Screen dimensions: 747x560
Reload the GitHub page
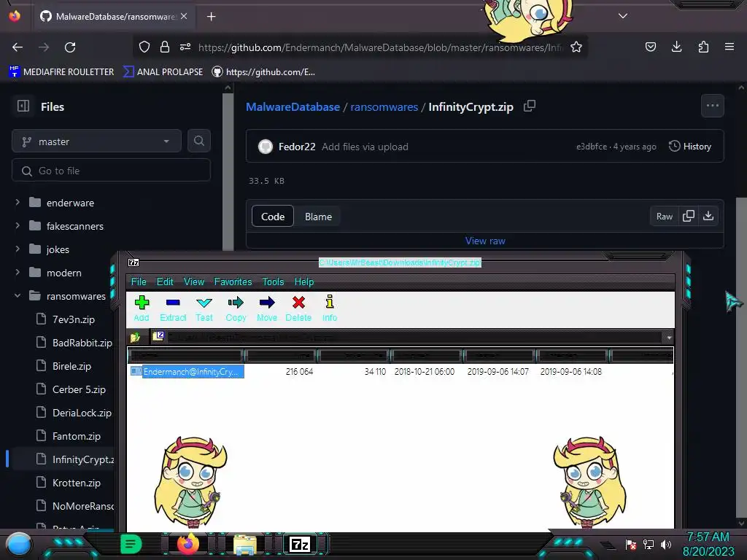click(70, 47)
